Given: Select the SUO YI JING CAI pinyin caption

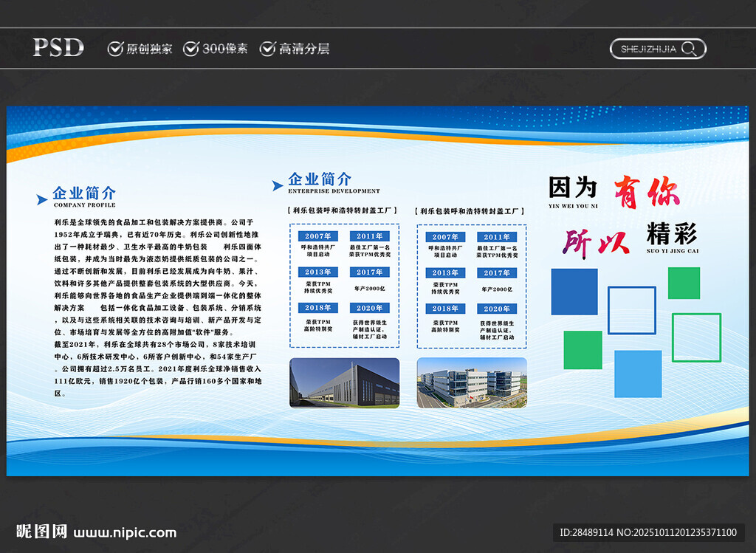Looking at the screenshot, I should pos(672,251).
